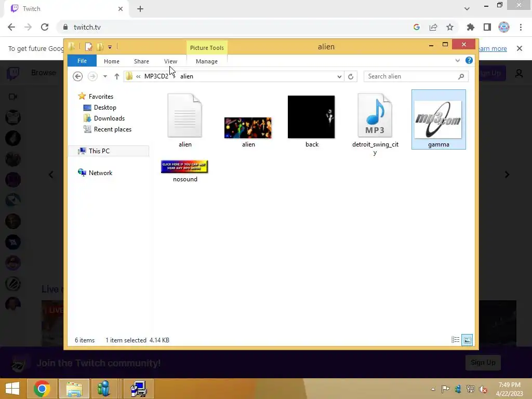Viewport: 532px width, 399px height.
Task: Open the File tab in Explorer ribbon
Action: point(82,61)
